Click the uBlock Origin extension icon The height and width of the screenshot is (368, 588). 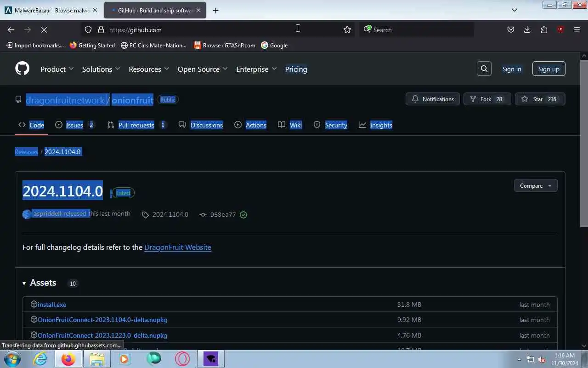(x=560, y=29)
